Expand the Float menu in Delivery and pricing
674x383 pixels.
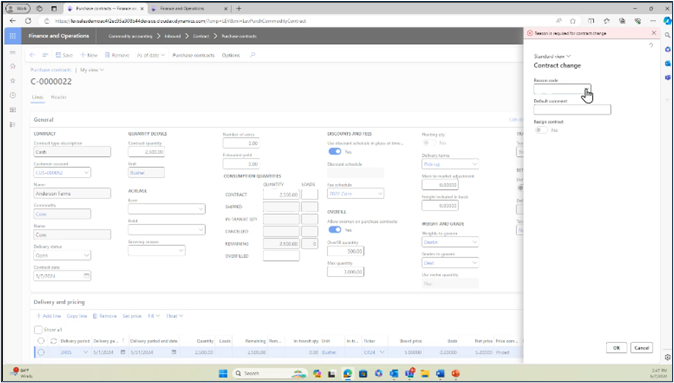tap(175, 316)
